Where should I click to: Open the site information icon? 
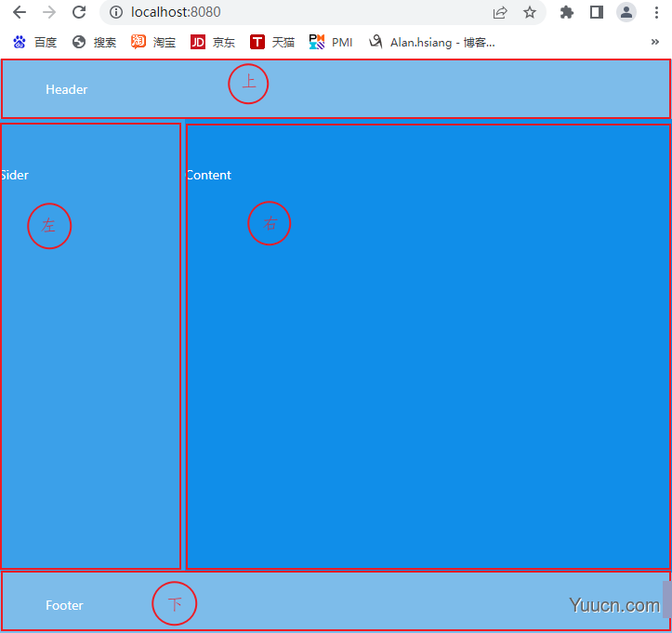pos(115,12)
